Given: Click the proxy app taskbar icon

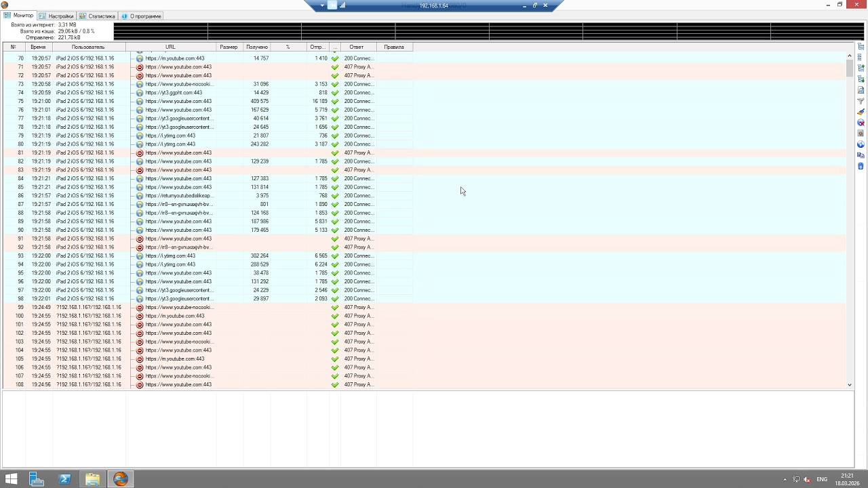Looking at the screenshot, I should 120,479.
